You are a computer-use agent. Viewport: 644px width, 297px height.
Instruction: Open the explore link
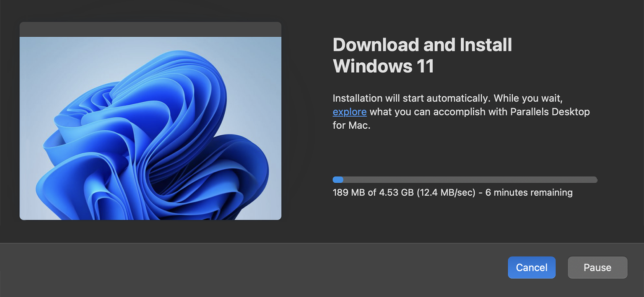(349, 112)
